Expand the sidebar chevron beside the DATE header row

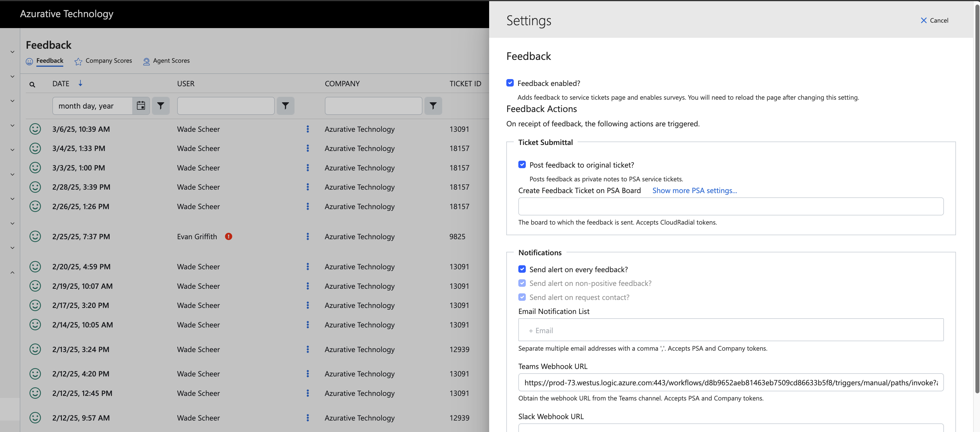(x=12, y=76)
